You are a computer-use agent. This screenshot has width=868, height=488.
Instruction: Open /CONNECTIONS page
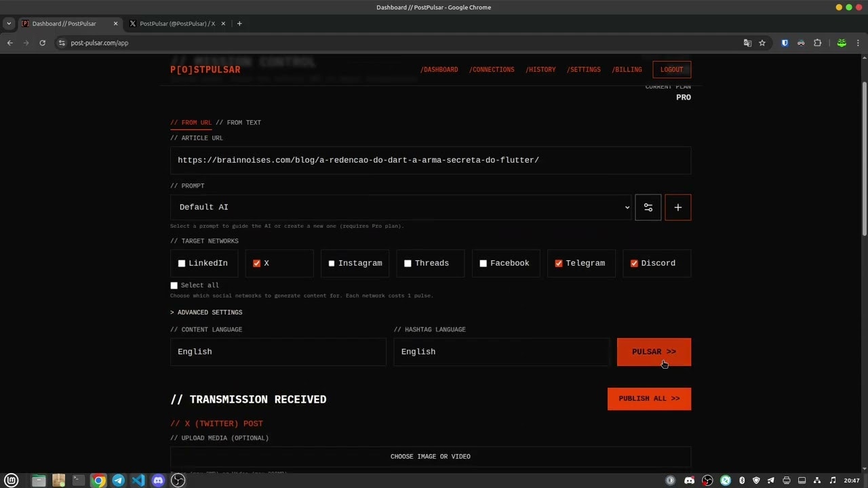pos(492,70)
